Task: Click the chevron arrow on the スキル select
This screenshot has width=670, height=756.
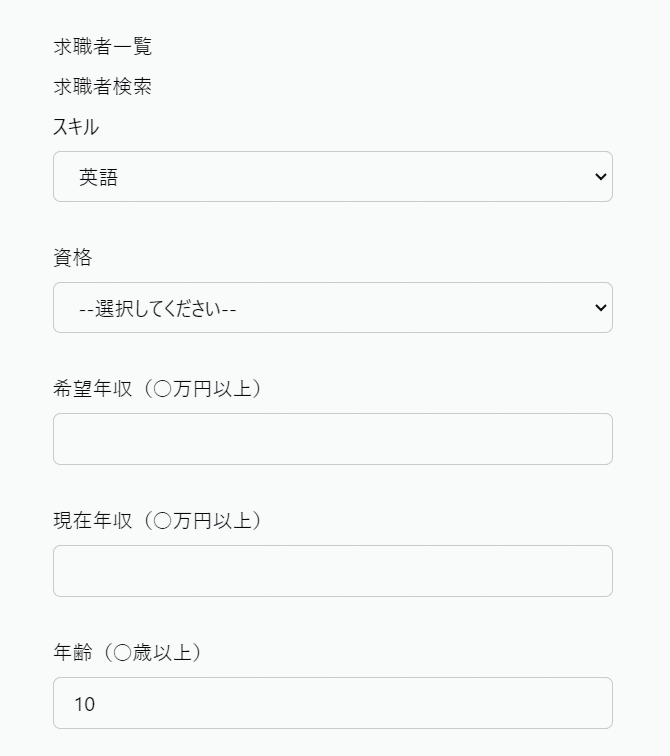Action: pos(600,177)
